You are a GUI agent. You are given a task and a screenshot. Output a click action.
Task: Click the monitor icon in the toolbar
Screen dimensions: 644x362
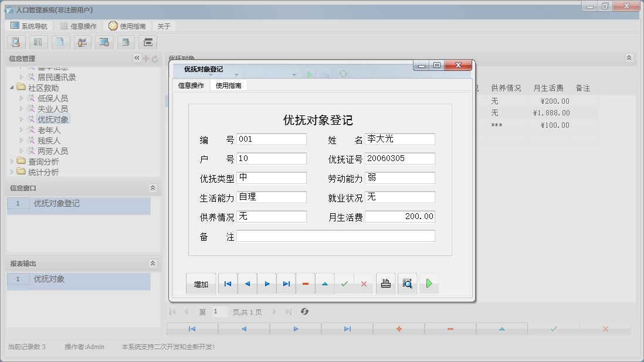coord(104,42)
